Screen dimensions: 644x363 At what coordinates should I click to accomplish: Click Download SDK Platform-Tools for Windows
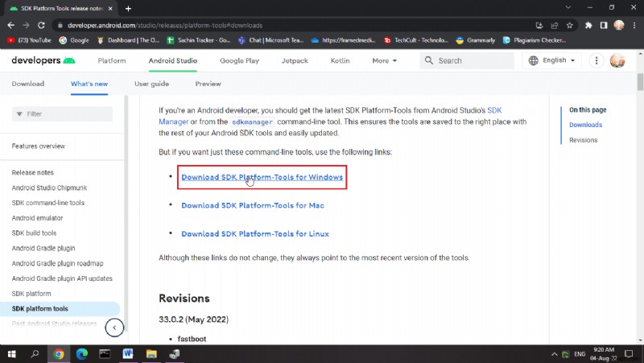[262, 177]
